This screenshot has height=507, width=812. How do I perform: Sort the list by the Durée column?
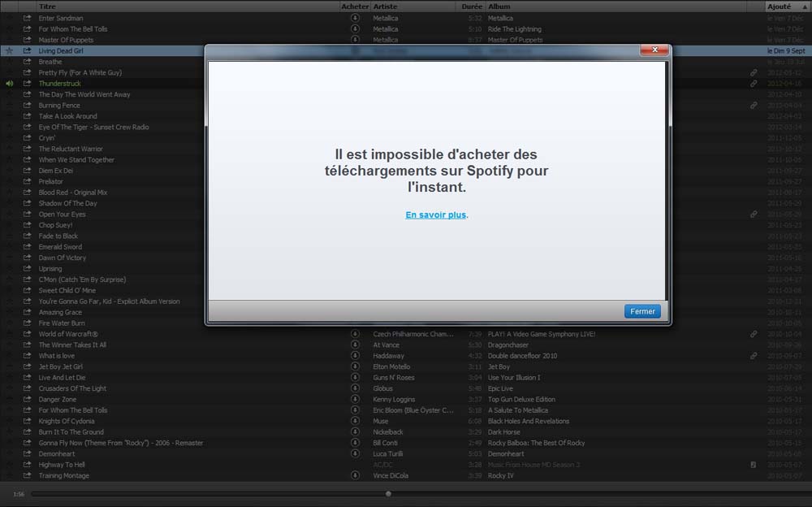[x=472, y=6]
